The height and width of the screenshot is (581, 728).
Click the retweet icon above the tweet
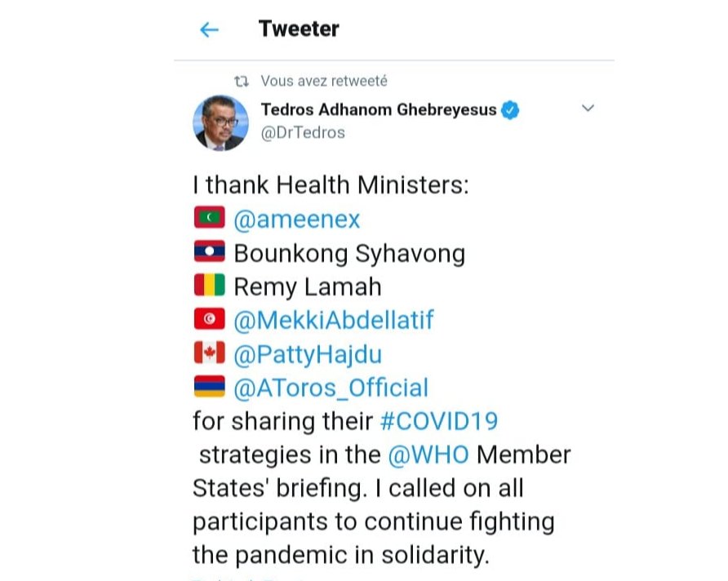pyautogui.click(x=242, y=81)
